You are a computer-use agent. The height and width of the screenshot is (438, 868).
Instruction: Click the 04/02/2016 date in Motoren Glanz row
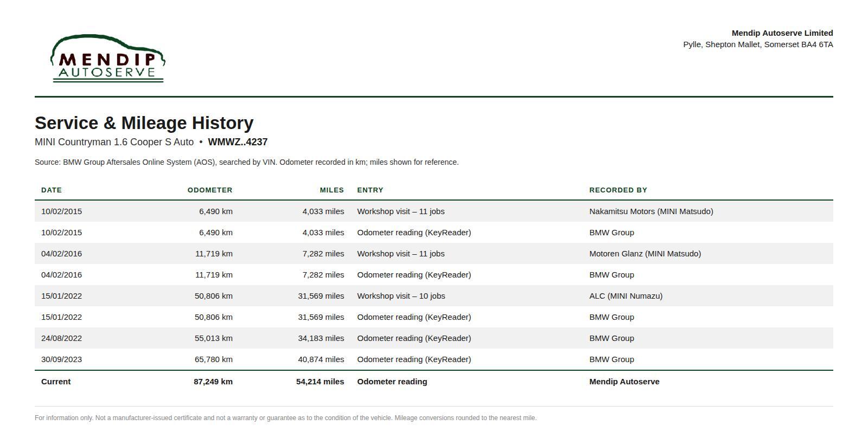coord(61,254)
